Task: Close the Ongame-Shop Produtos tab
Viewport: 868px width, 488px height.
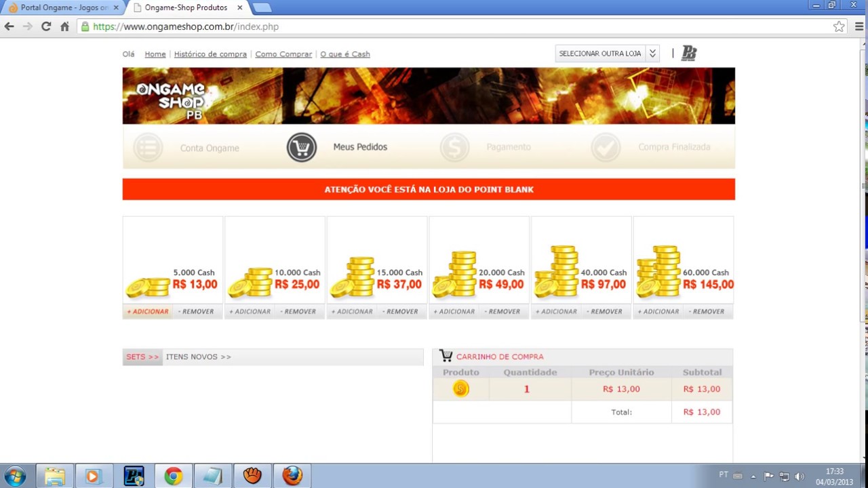Action: click(239, 7)
